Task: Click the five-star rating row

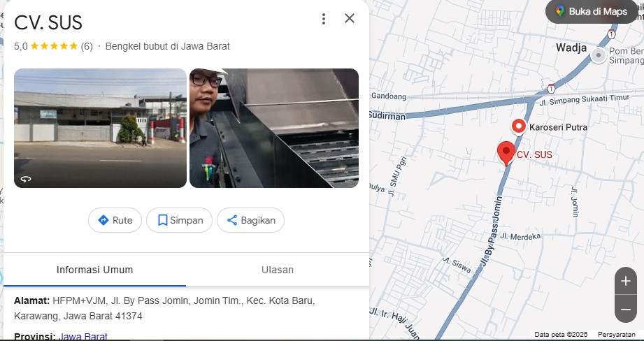Action: (54, 46)
